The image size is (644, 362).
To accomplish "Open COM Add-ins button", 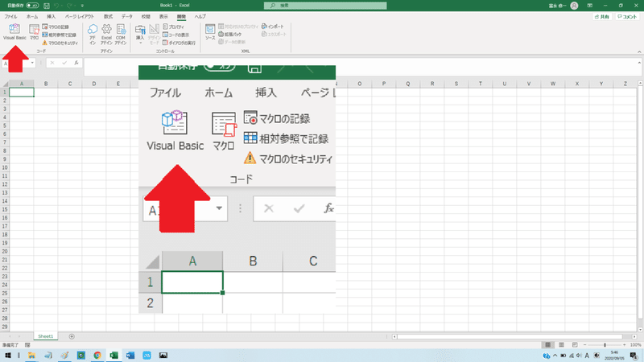I will tap(120, 35).
